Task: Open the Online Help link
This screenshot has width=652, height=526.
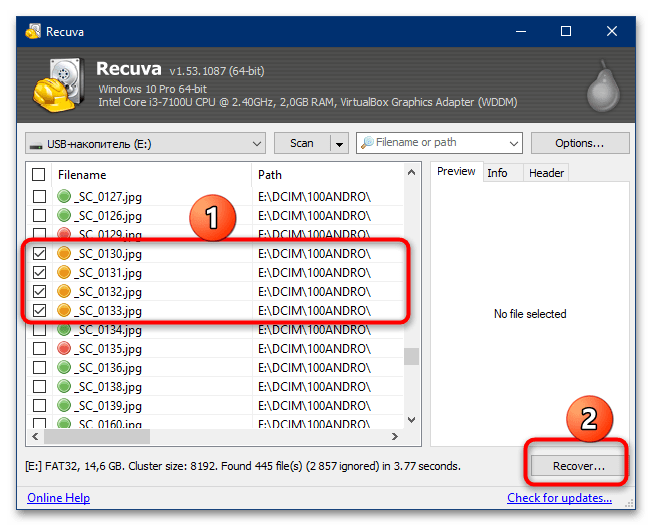Action: click(x=58, y=498)
